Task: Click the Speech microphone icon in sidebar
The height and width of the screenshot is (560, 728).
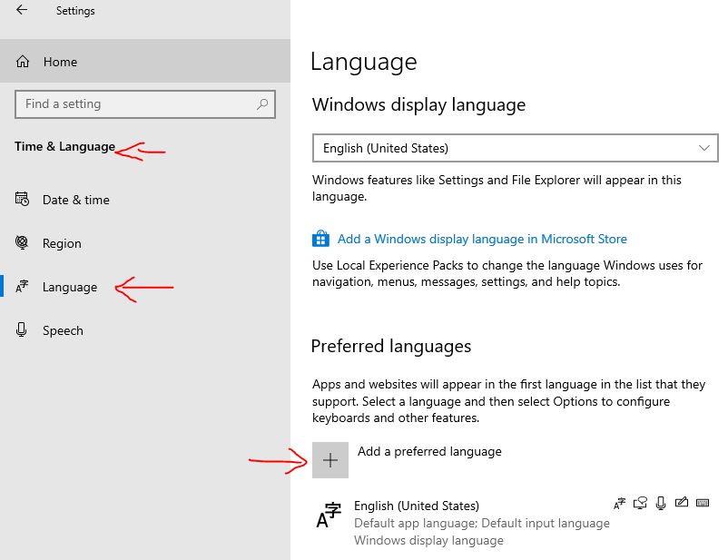Action: 23,330
